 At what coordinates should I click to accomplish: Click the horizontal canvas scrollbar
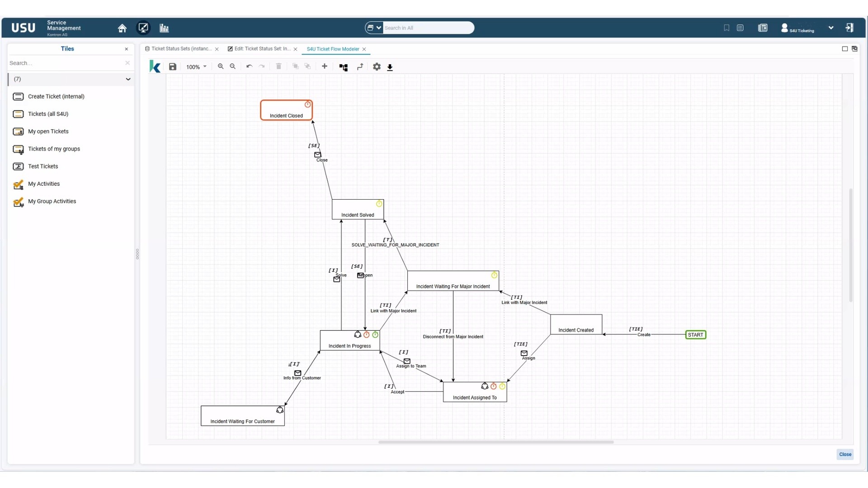(495, 442)
